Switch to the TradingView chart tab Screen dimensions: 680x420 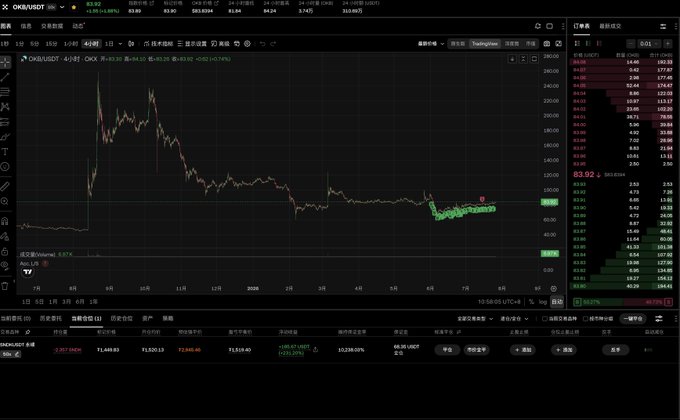coord(484,44)
